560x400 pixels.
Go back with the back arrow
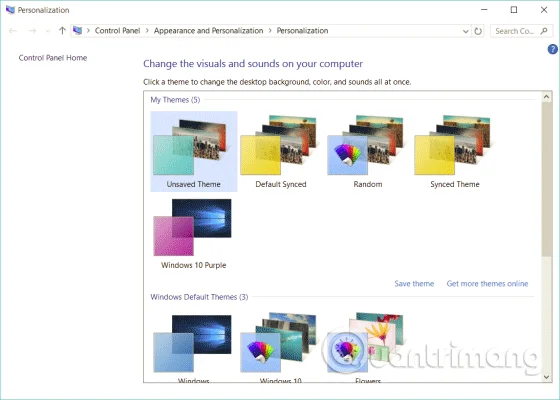click(13, 31)
